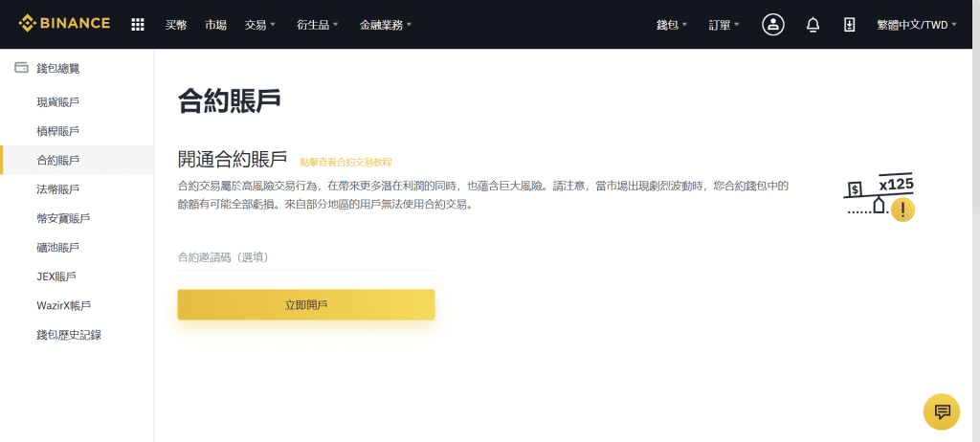The width and height of the screenshot is (980, 442).
Task: Select 合約賬戶 in the sidebar
Action: tap(77, 160)
